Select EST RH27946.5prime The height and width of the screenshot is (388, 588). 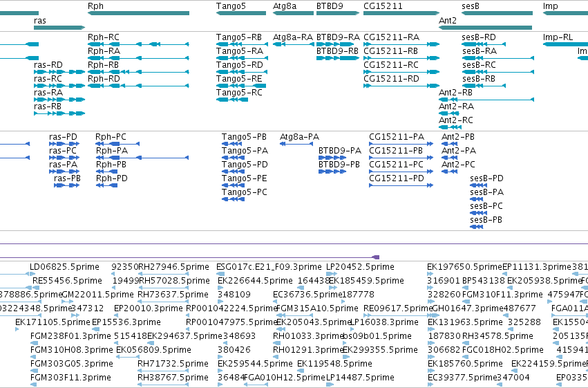(173, 267)
